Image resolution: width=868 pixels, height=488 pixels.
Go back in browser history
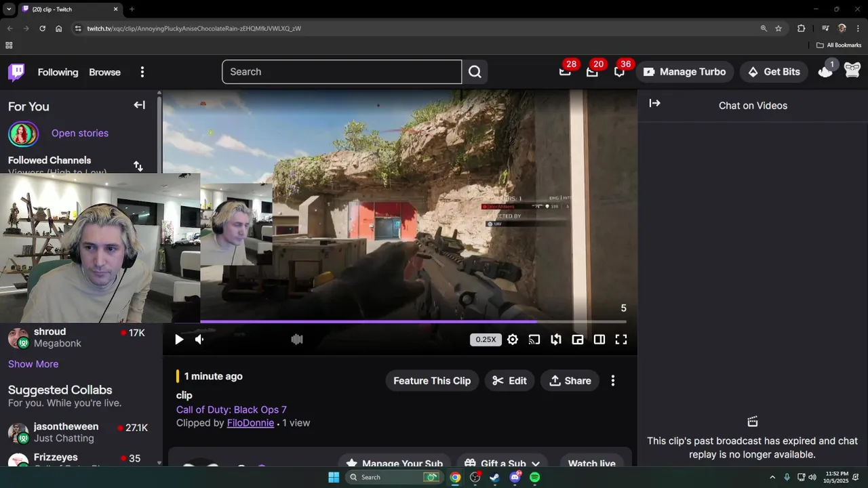coord(9,28)
